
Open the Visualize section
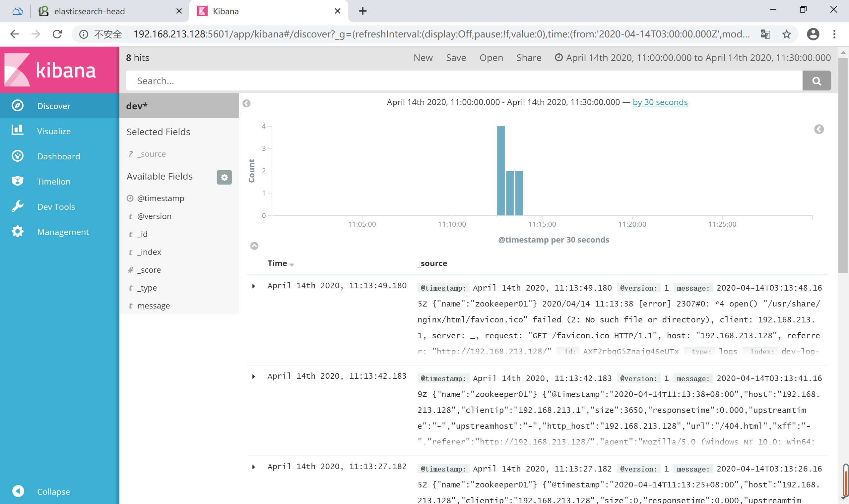(x=59, y=131)
